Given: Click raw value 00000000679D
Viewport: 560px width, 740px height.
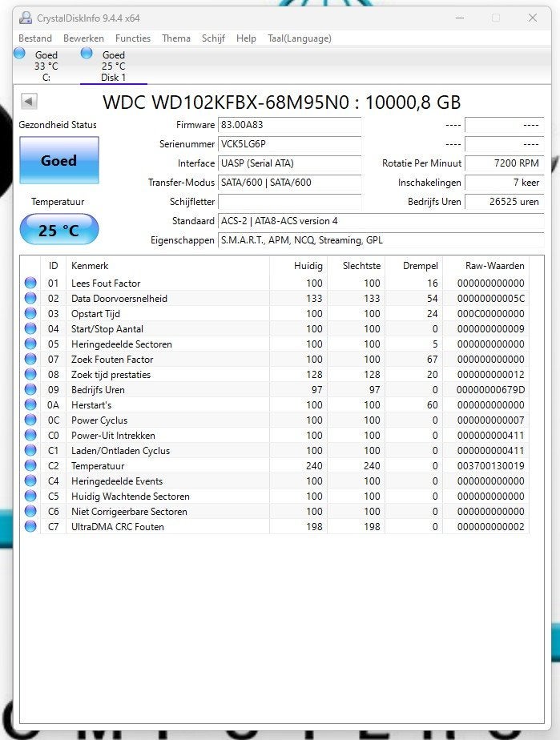Looking at the screenshot, I should (490, 390).
